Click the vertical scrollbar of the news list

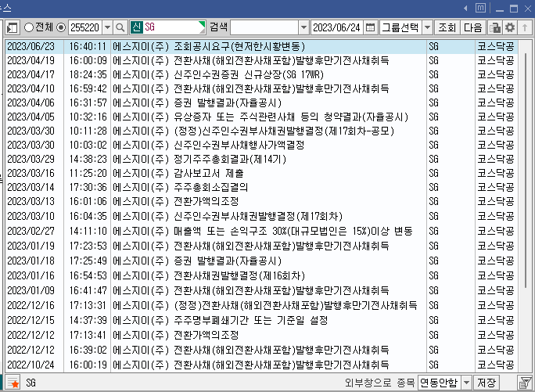click(x=526, y=171)
